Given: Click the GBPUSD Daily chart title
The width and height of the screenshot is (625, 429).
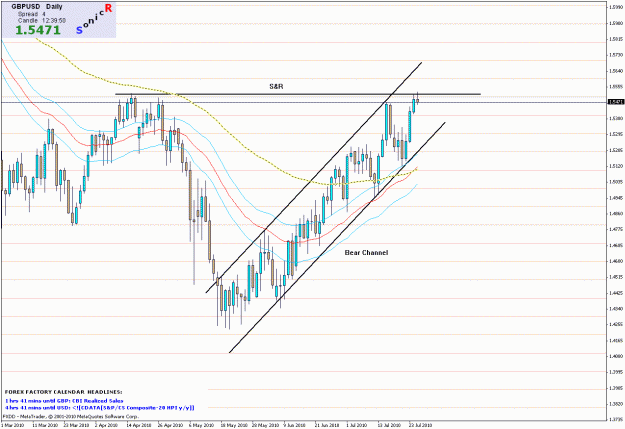Looking at the screenshot, I should coord(37,7).
